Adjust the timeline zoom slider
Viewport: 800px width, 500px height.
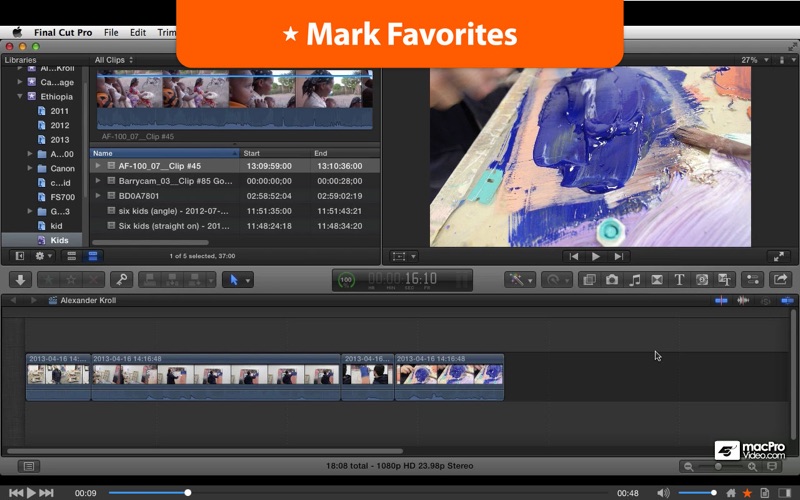coord(720,466)
